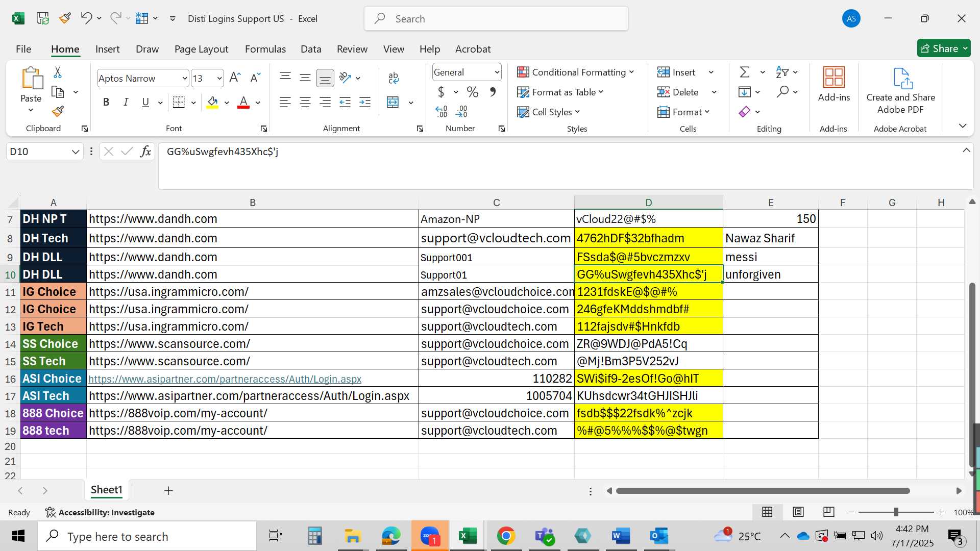
Task: Toggle Underline formatting
Action: click(x=145, y=103)
